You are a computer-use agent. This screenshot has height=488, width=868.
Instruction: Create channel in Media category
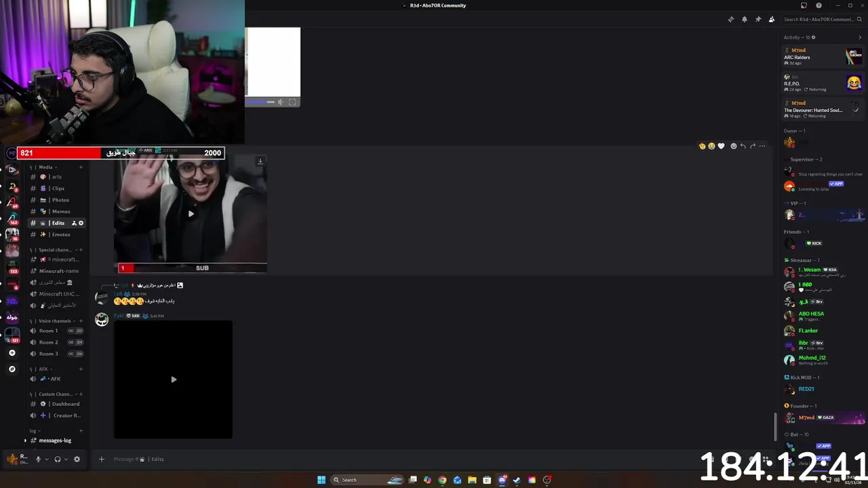click(x=81, y=167)
